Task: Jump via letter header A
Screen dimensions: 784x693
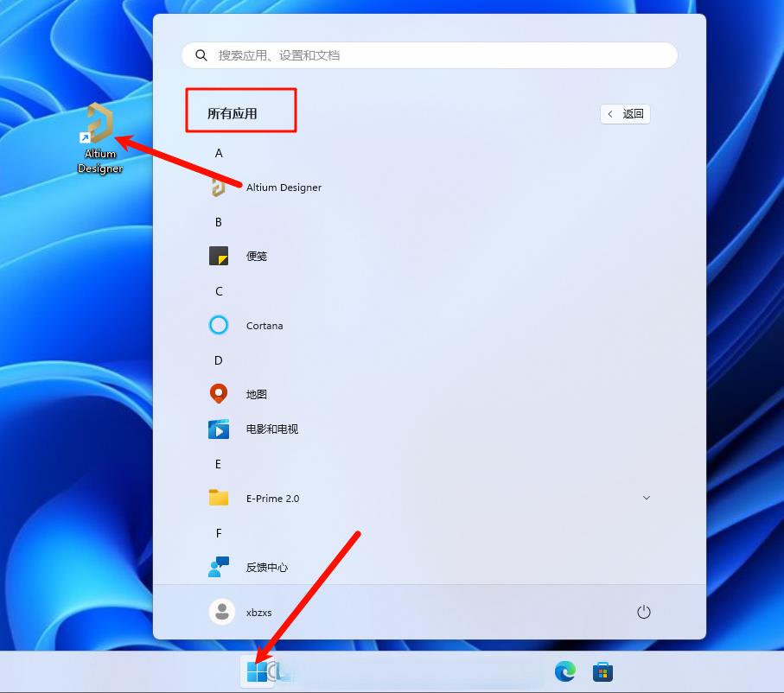Action: 219,153
